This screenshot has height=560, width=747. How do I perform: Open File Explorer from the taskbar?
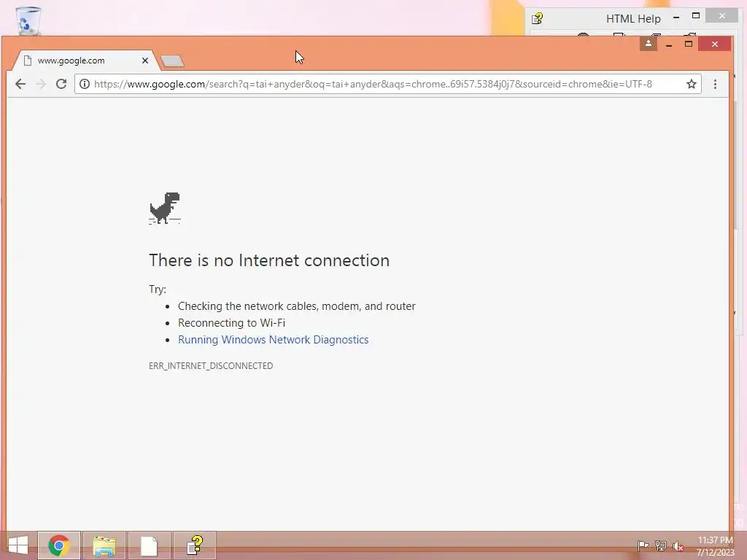click(104, 545)
